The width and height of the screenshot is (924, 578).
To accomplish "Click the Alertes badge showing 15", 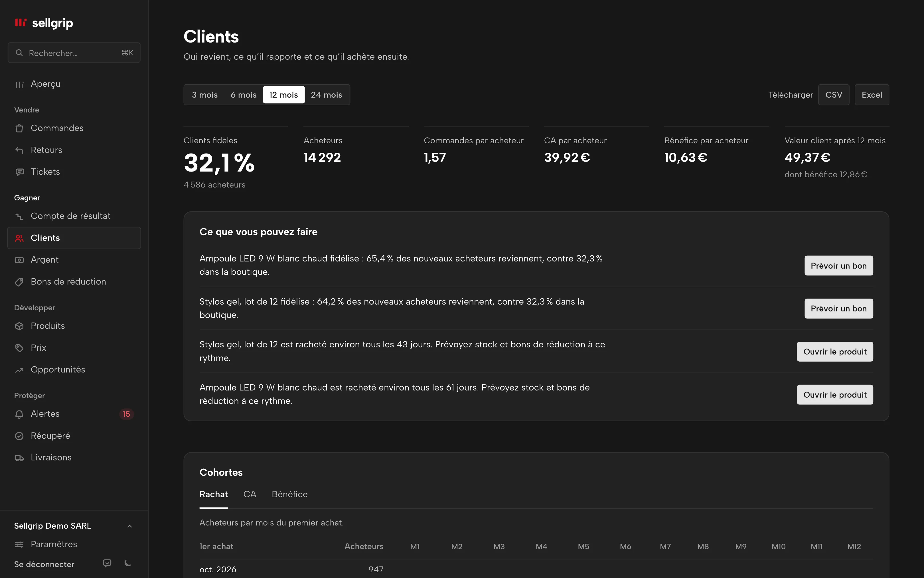I will [x=126, y=414].
